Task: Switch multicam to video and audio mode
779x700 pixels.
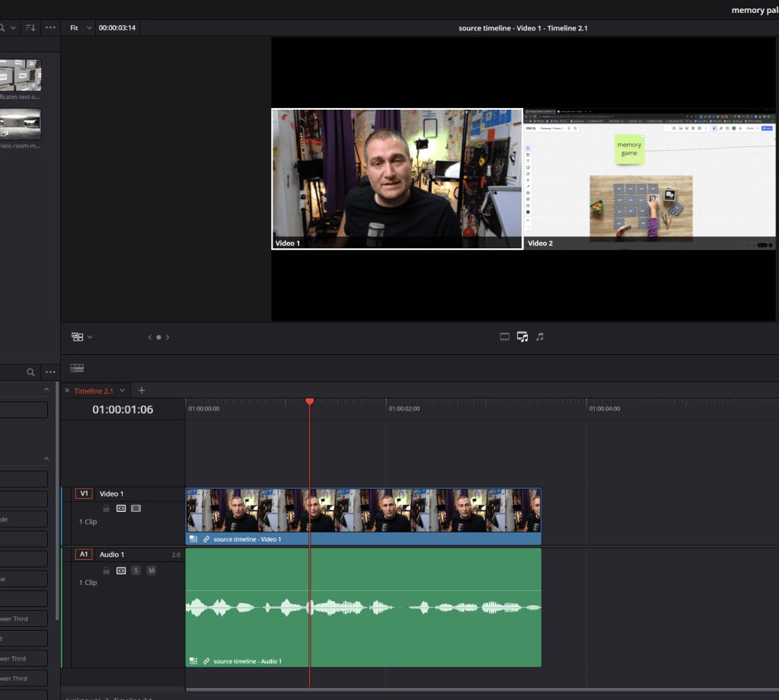Action: click(522, 337)
